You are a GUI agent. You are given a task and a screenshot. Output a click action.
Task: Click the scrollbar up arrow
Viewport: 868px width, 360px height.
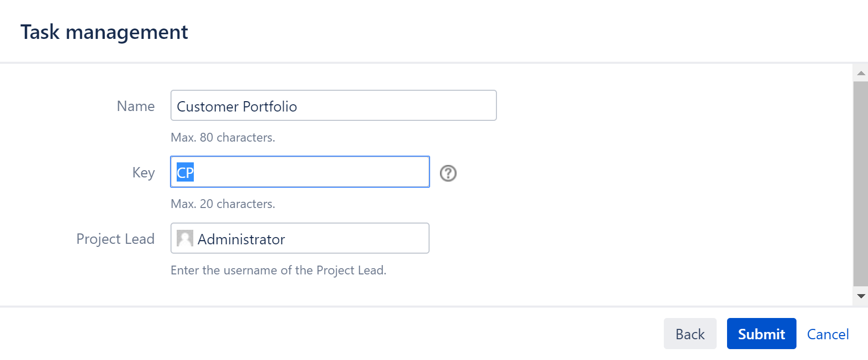[861, 73]
